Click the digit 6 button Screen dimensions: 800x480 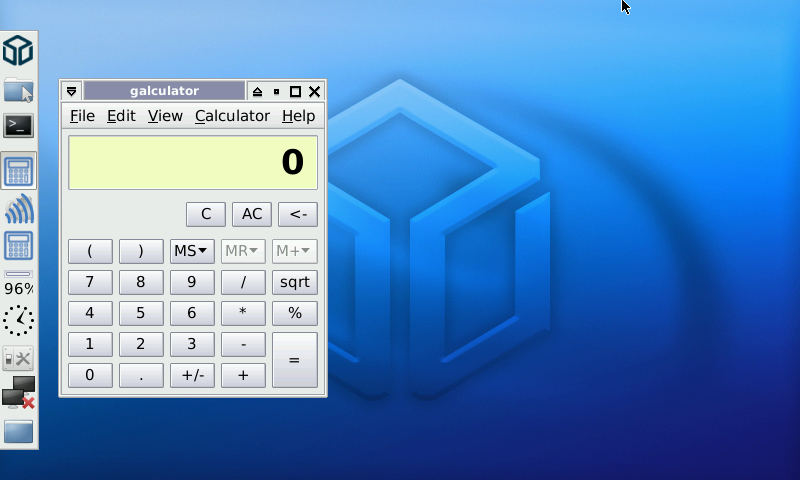tap(192, 313)
